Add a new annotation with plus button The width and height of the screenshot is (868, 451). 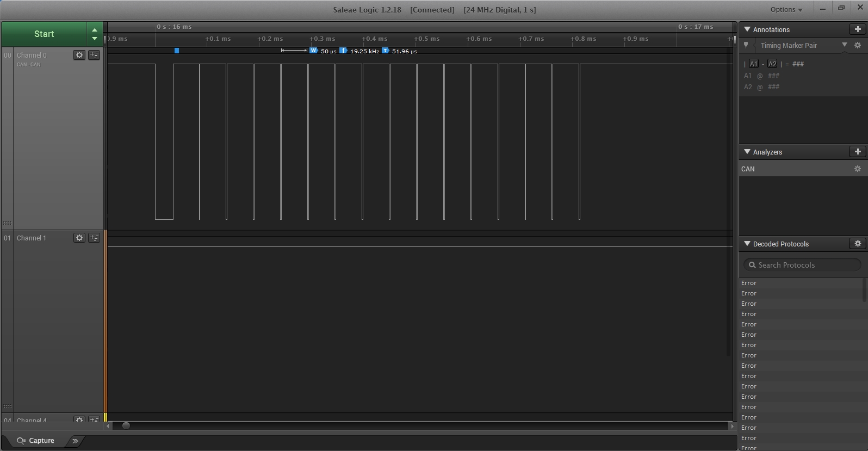pyautogui.click(x=858, y=29)
